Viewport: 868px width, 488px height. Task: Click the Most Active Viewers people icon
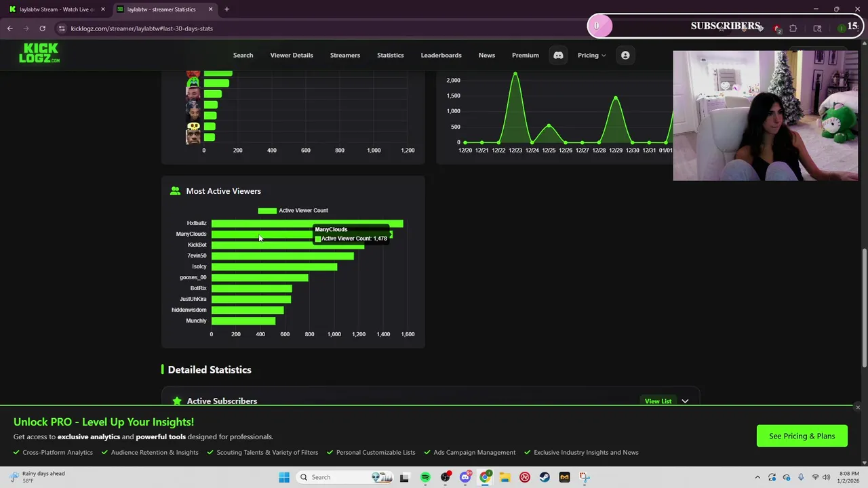tap(176, 191)
